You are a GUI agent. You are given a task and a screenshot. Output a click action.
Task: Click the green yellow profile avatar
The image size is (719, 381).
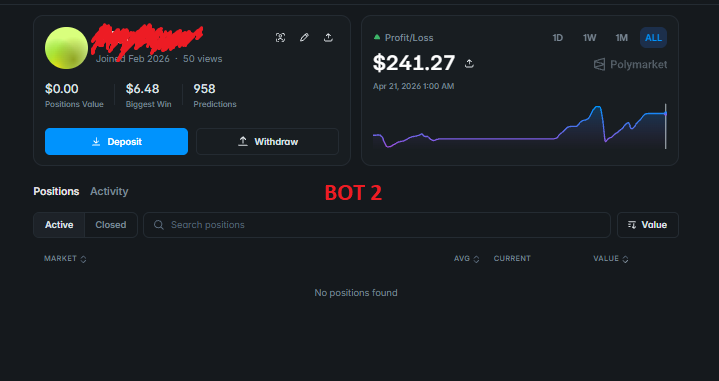[x=66, y=48]
